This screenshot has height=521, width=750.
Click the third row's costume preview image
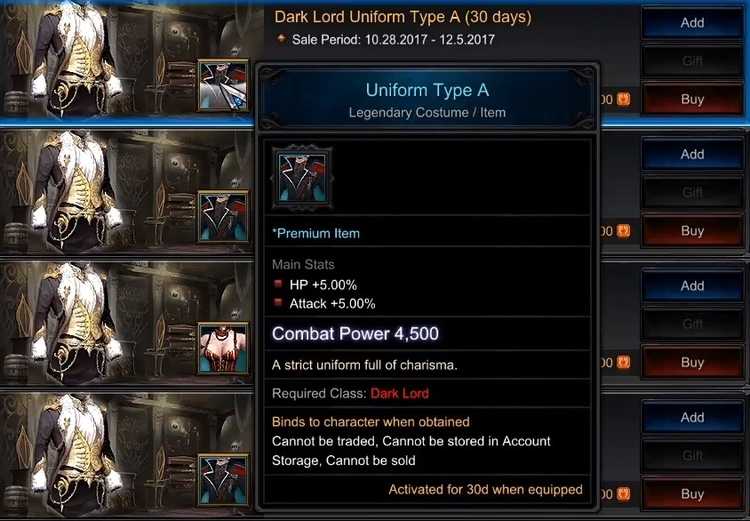tap(127, 324)
